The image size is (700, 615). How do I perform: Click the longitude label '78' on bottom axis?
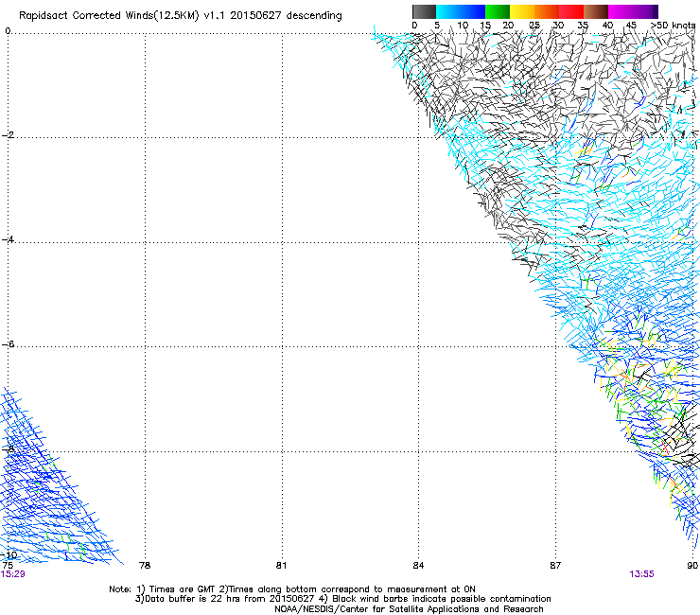pos(145,566)
